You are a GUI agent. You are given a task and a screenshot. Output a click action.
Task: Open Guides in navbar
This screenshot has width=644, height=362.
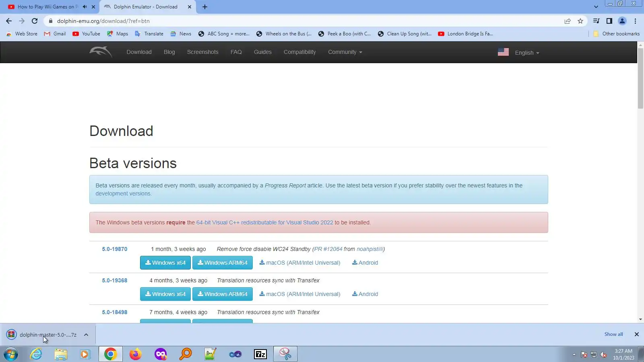tap(263, 52)
